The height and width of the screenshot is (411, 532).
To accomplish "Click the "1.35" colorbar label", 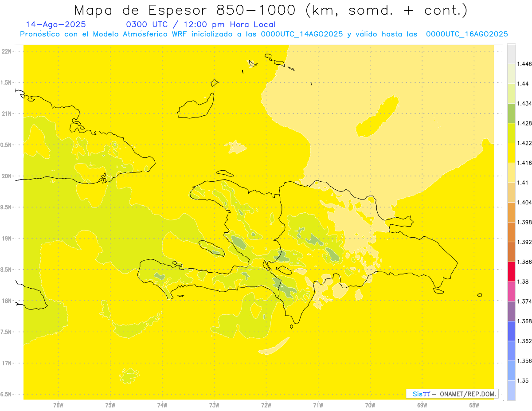I will [x=524, y=380].
